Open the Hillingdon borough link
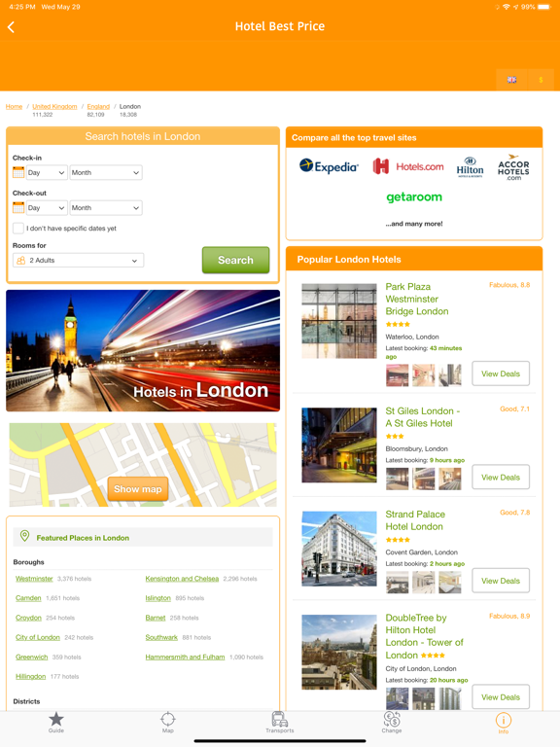The image size is (560, 747). click(x=30, y=676)
